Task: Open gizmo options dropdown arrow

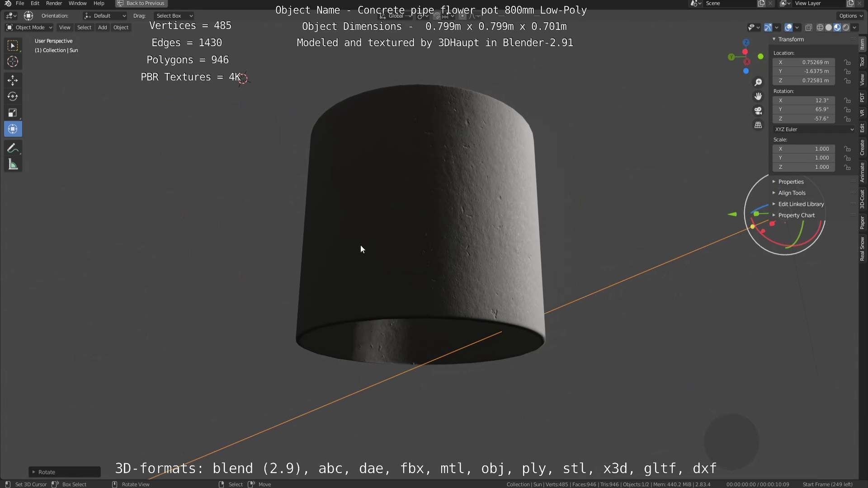Action: click(777, 28)
